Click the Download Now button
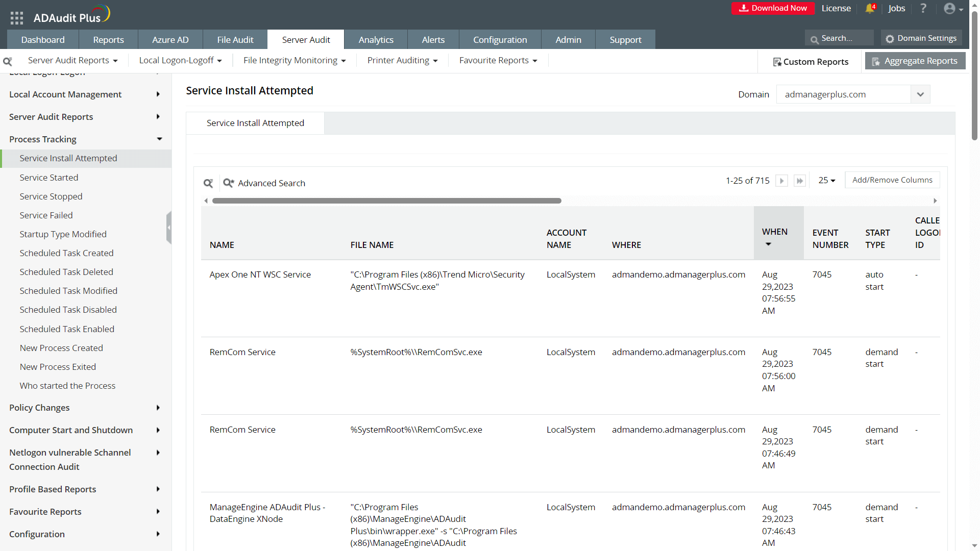 pyautogui.click(x=773, y=8)
